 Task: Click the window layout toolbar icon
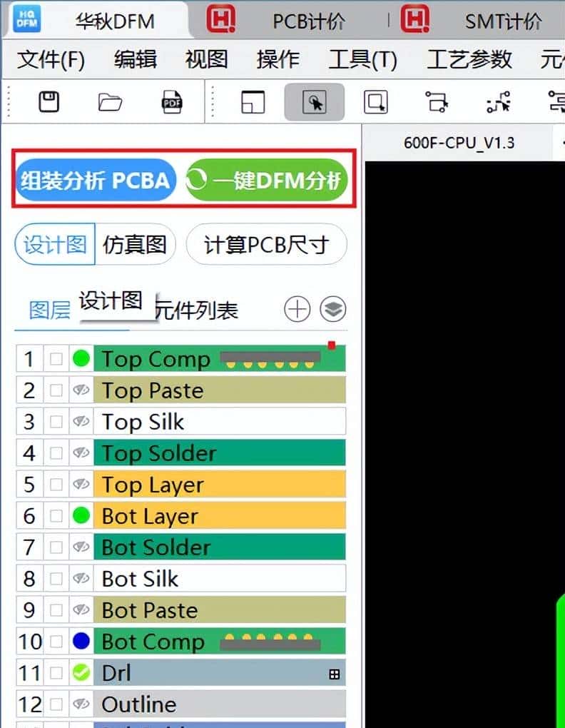253,101
